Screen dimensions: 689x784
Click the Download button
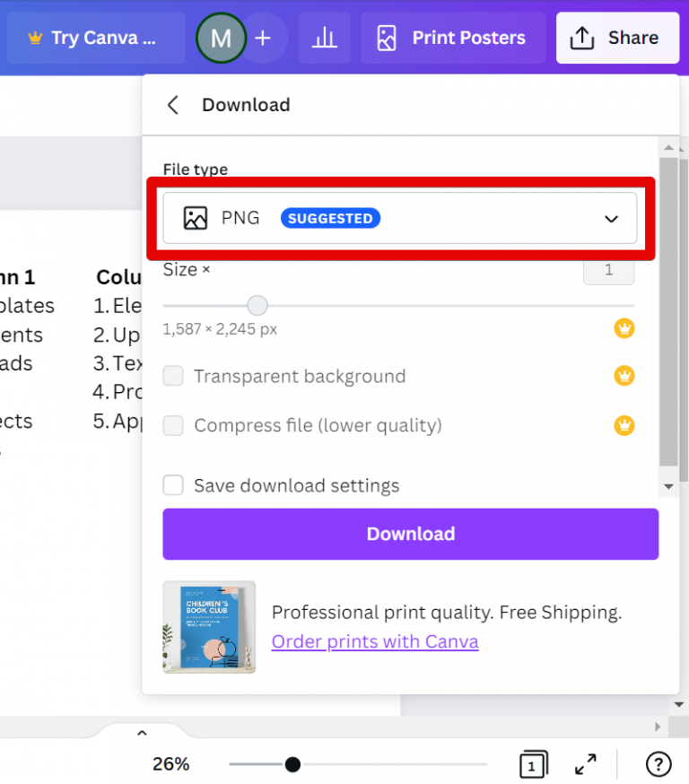pyautogui.click(x=410, y=534)
